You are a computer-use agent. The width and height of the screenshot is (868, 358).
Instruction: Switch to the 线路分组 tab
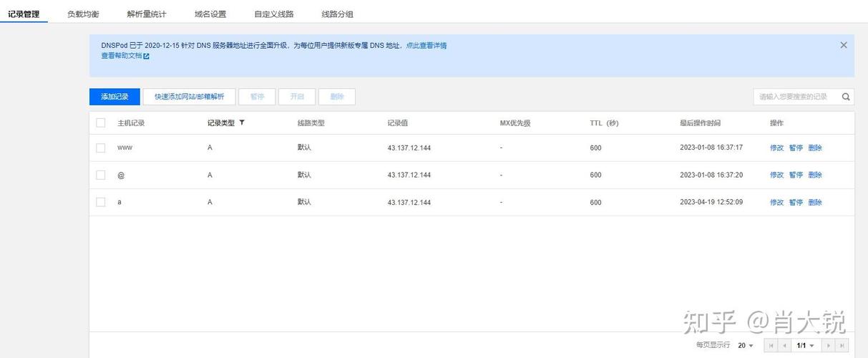tap(338, 14)
